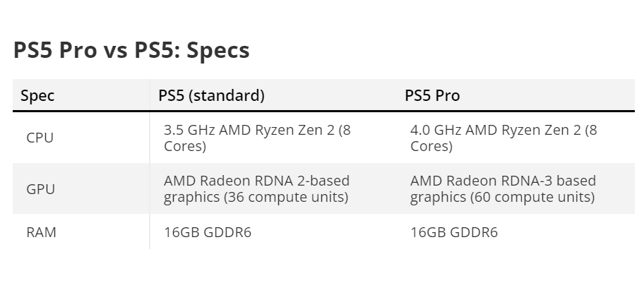The image size is (644, 295).
Task: Select the CPU row label
Action: [40, 138]
